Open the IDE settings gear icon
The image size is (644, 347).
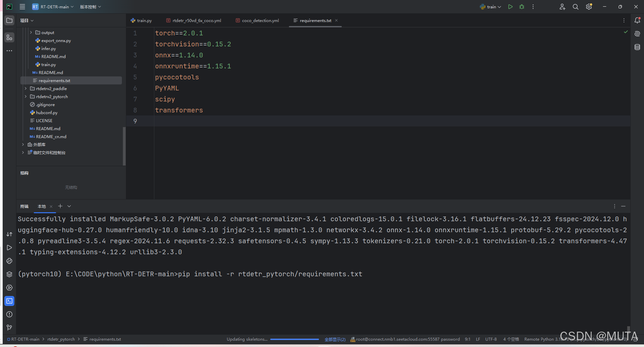point(589,7)
